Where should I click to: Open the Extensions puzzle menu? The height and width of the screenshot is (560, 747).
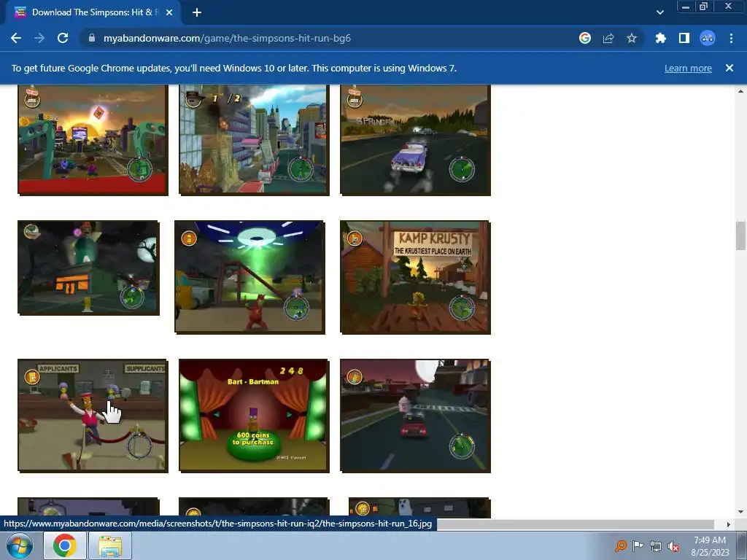tap(660, 38)
